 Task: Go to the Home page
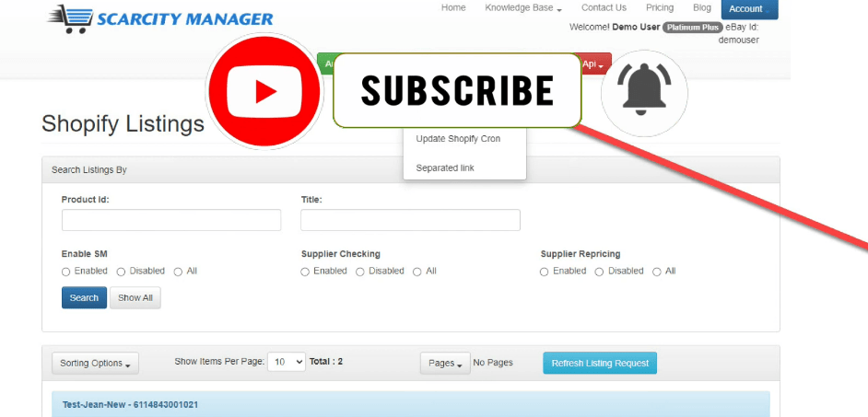tap(453, 7)
